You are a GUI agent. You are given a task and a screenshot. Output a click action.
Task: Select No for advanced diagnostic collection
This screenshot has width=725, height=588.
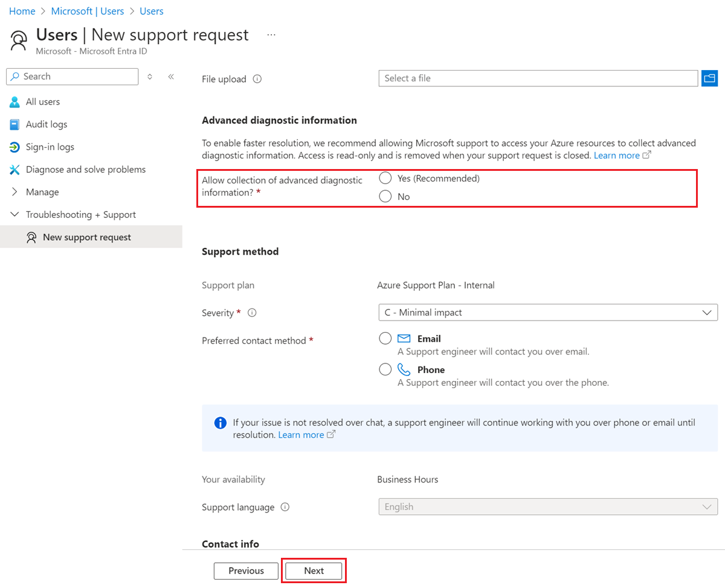[x=385, y=196]
